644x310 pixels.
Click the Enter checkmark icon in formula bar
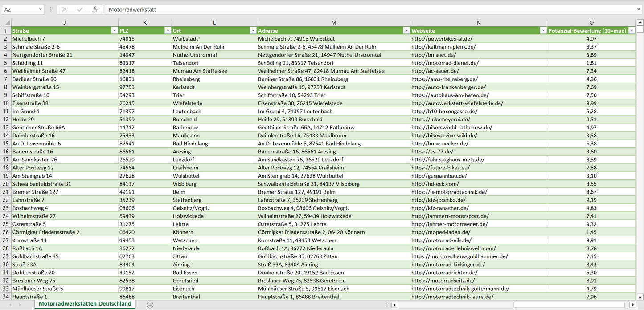point(80,9)
